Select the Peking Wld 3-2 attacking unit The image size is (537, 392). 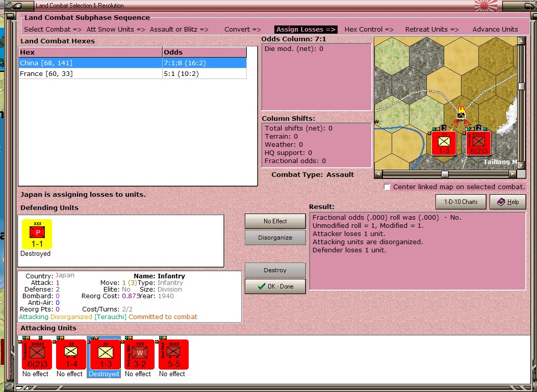click(139, 354)
